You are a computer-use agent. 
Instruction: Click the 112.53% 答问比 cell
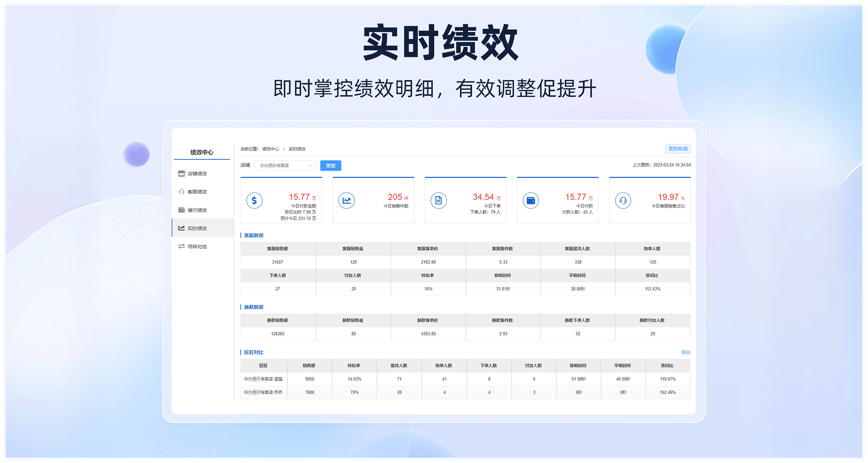point(653,289)
